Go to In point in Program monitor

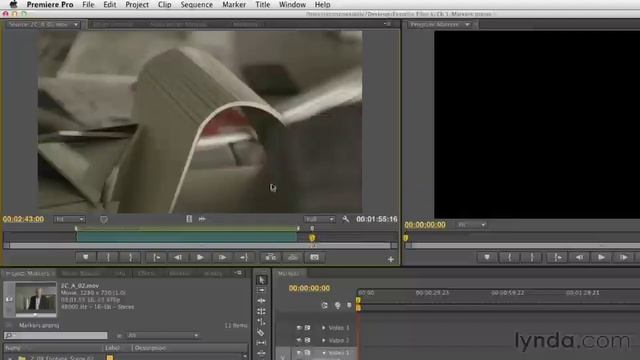558,258
